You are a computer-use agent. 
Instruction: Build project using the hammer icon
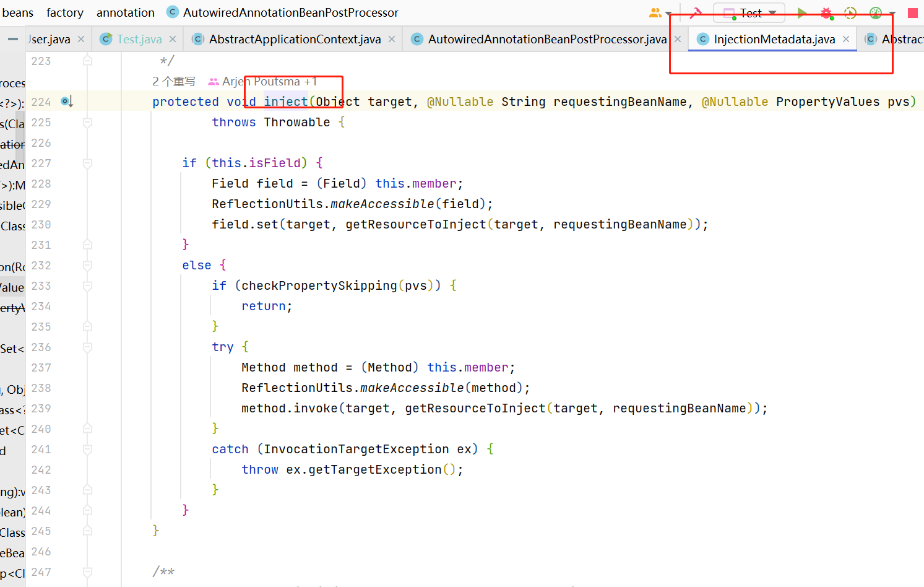click(x=696, y=12)
